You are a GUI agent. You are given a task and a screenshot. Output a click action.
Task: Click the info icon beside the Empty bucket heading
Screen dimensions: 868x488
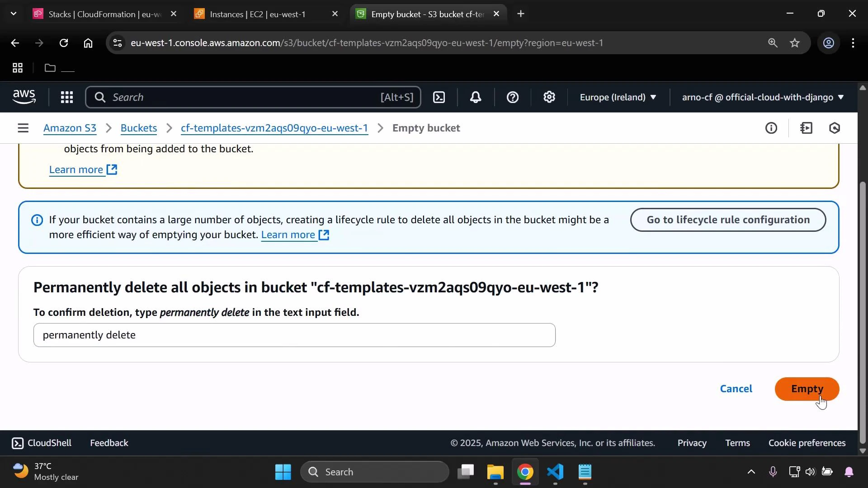point(772,128)
